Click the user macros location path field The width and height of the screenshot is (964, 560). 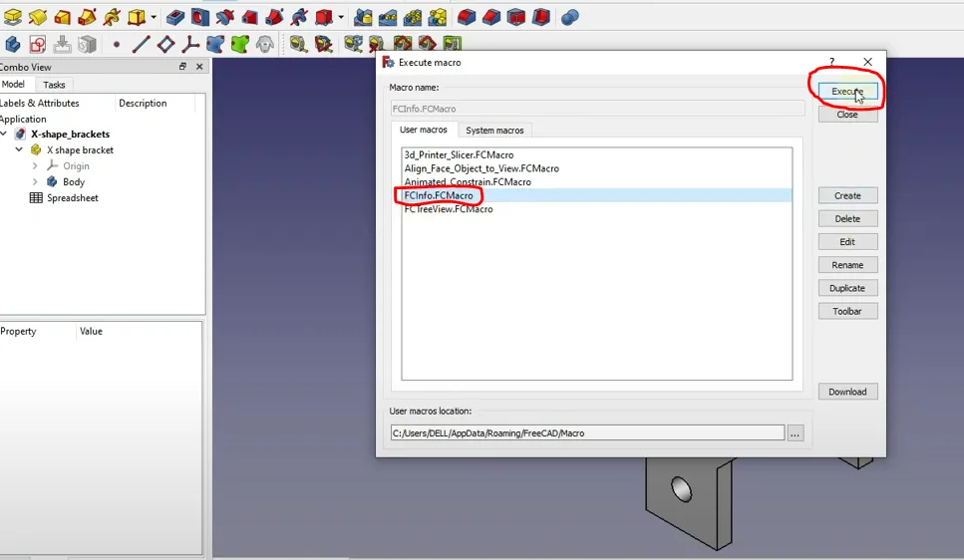(x=587, y=432)
